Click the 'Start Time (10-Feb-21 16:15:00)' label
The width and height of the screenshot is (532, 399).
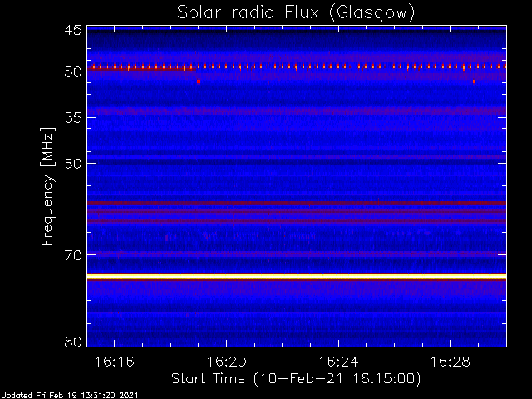coord(296,379)
